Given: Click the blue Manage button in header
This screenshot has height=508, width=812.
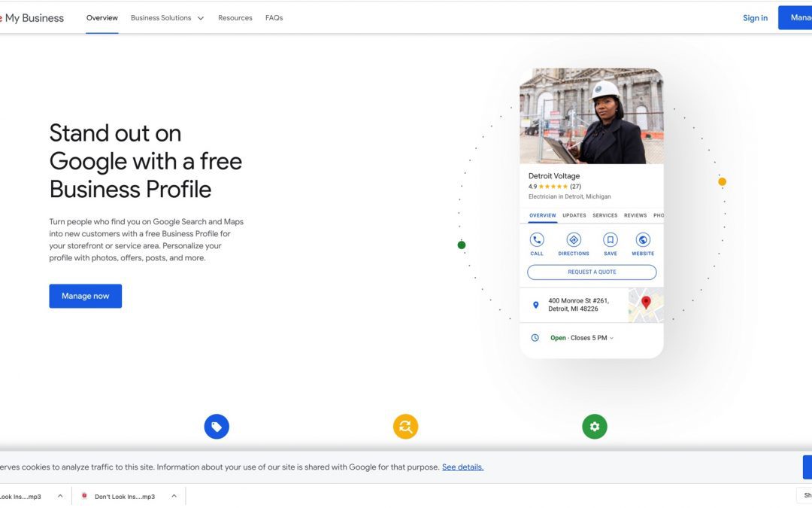Looking at the screenshot, I should pyautogui.click(x=795, y=17).
